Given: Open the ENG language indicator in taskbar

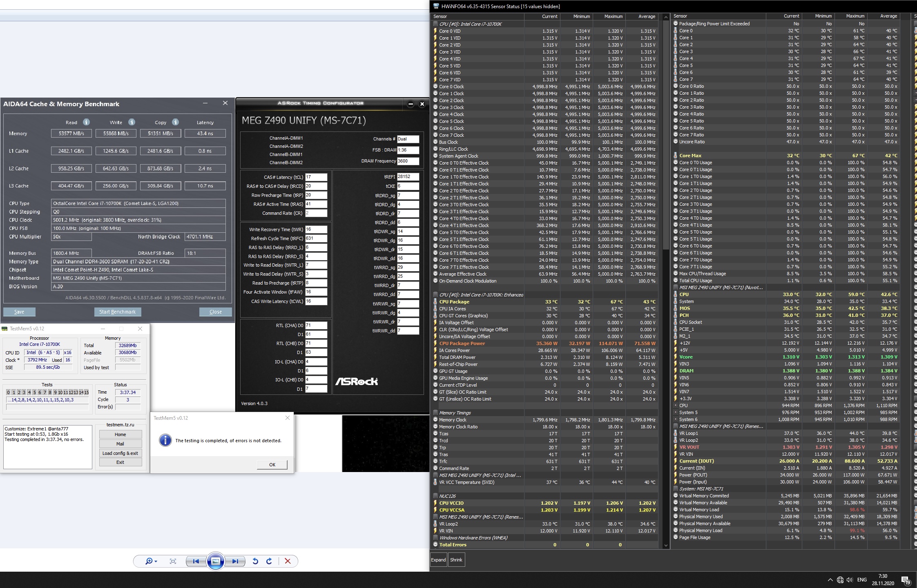Looking at the screenshot, I should point(862,579).
